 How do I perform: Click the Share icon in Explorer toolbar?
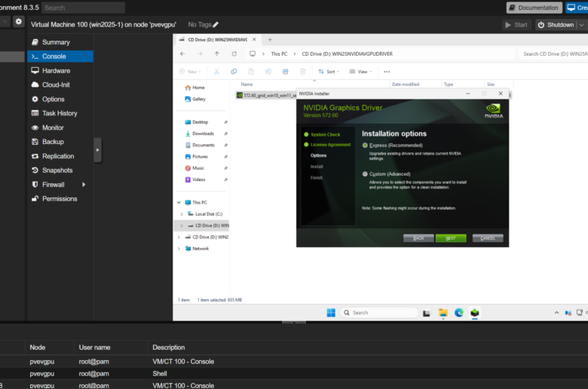coord(286,72)
